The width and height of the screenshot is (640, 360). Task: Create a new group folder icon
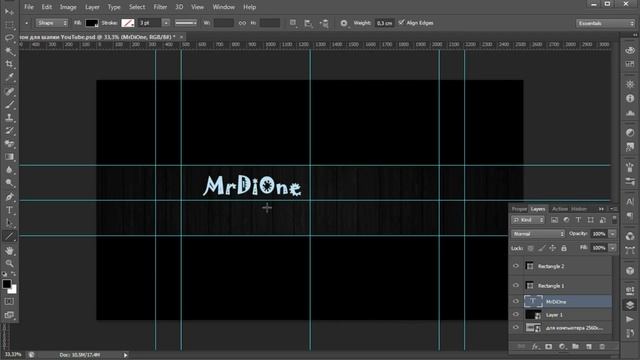(x=576, y=347)
